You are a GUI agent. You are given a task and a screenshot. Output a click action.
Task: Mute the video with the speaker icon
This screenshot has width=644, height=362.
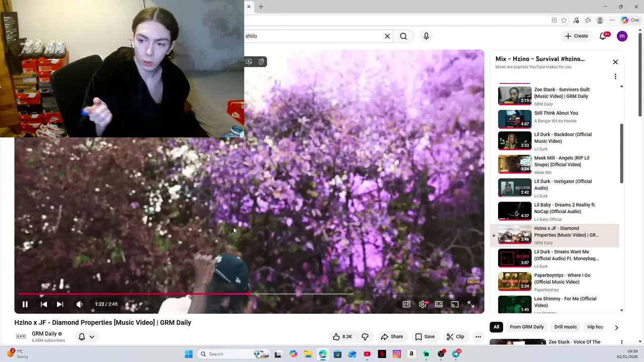click(x=79, y=304)
